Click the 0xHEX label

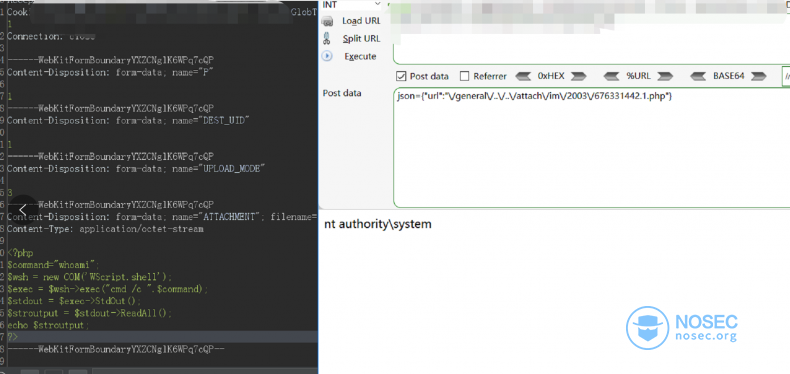(551, 76)
